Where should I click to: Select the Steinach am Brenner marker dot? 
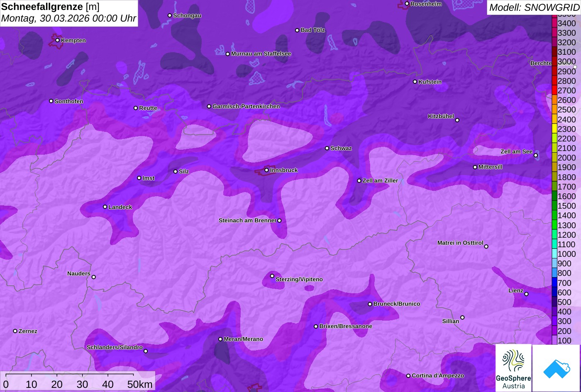pyautogui.click(x=279, y=221)
